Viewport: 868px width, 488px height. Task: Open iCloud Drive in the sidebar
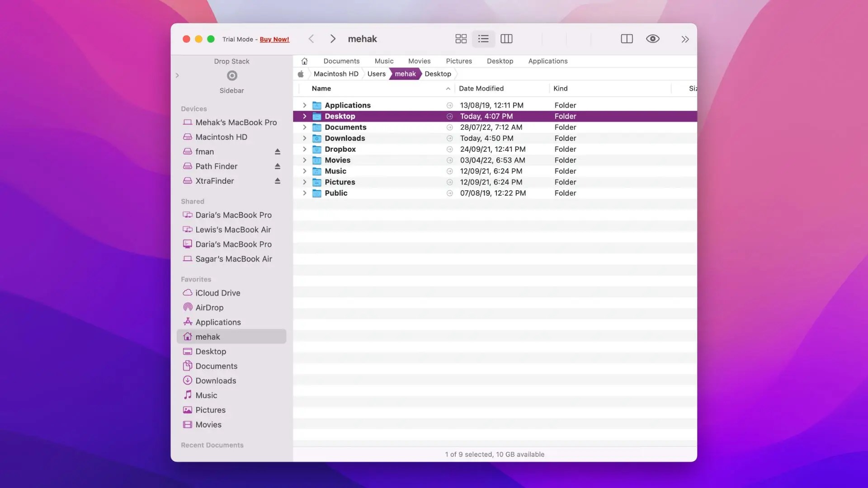tap(217, 293)
